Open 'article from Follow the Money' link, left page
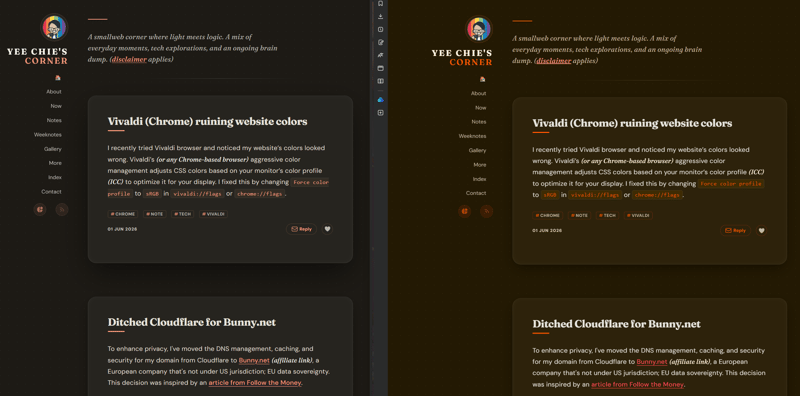This screenshot has height=396, width=800. tap(255, 383)
